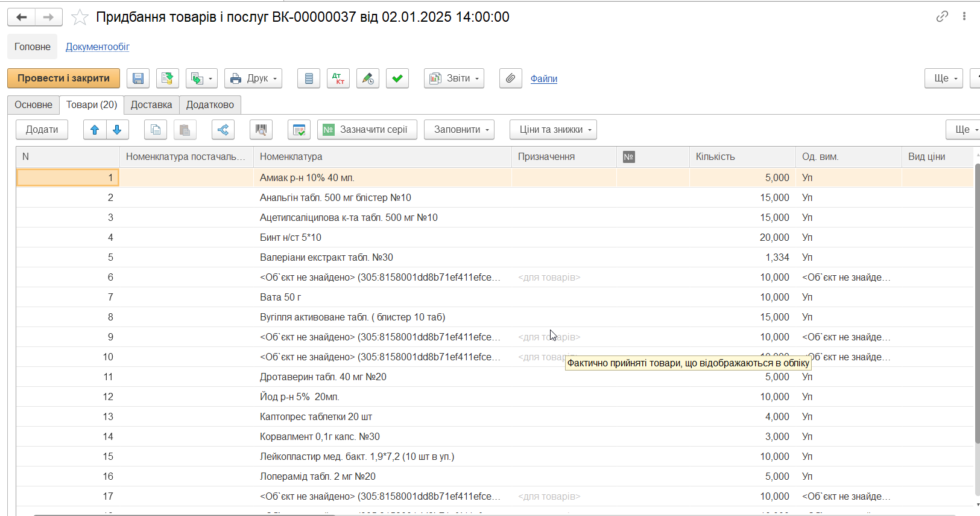Screen dimensions: 980x516
Task: Click the Вид ціни column header
Action: 937,157
